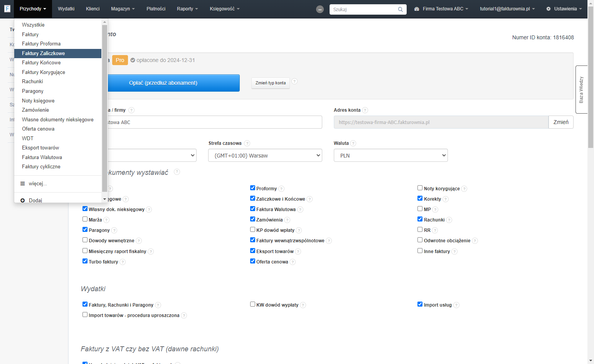This screenshot has width=594, height=364.
Task: Click the round chat bubble icon
Action: click(x=320, y=9)
